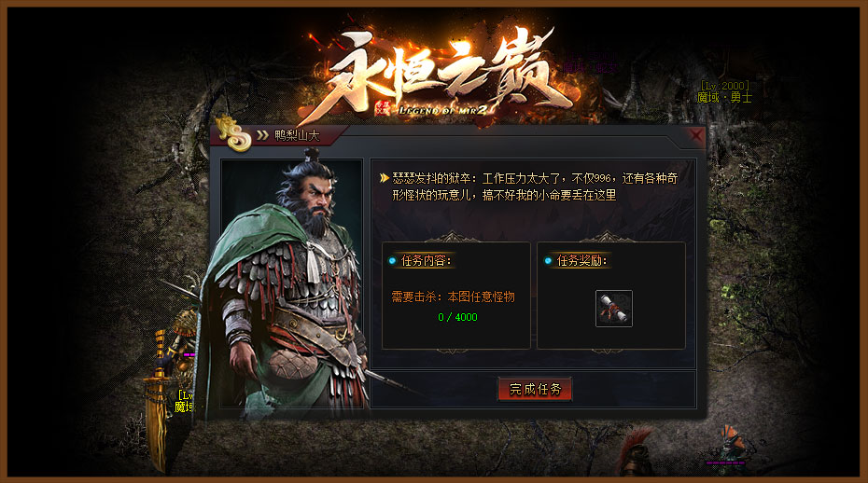Screen dimensions: 868x483
Task: Click the golden dragon emblem on dialog header
Action: click(234, 133)
